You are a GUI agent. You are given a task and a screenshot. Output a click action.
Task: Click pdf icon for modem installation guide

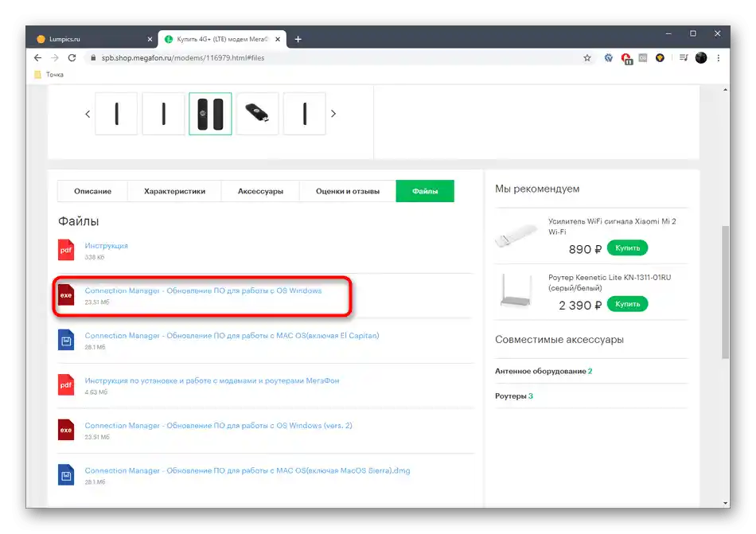(66, 384)
